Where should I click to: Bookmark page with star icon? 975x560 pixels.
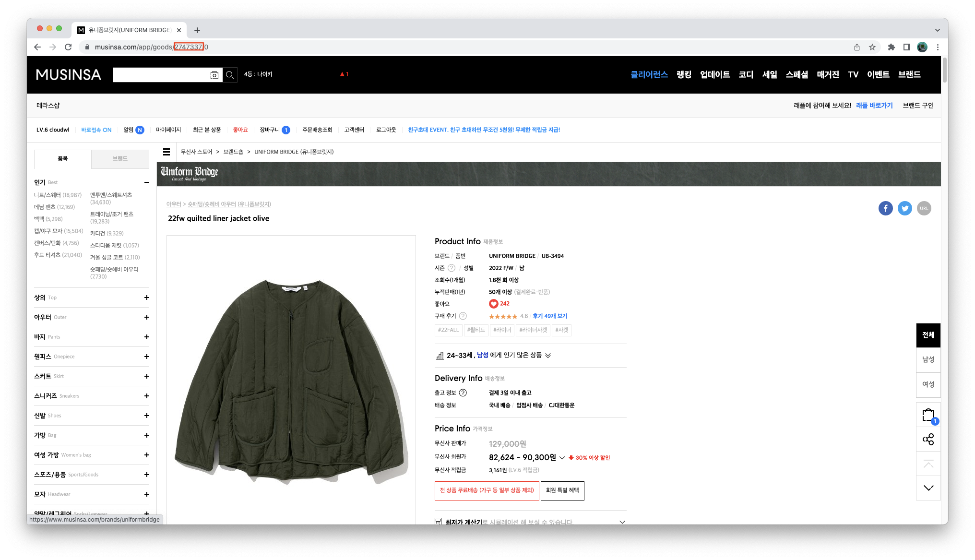(872, 47)
